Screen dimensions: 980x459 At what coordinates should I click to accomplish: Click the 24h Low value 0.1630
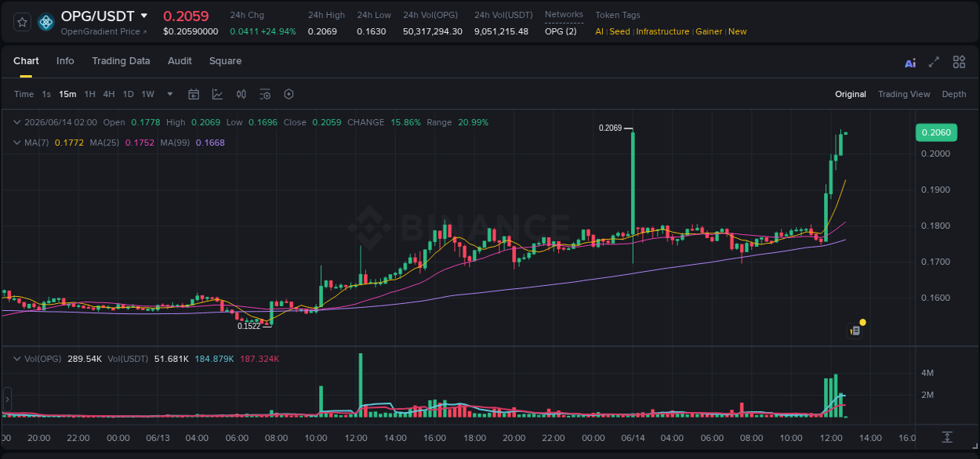[x=372, y=31]
